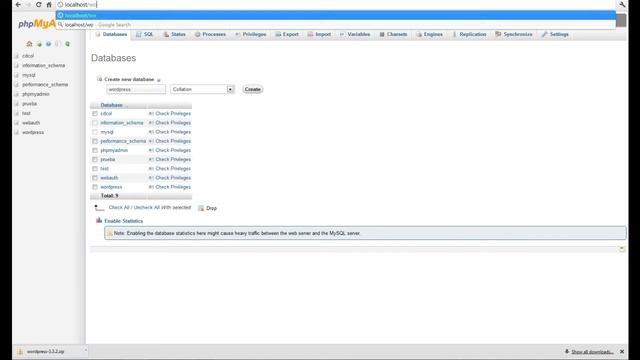Click the help icon beside Create new database
Screen dimensions: 640x360
[x=159, y=80]
